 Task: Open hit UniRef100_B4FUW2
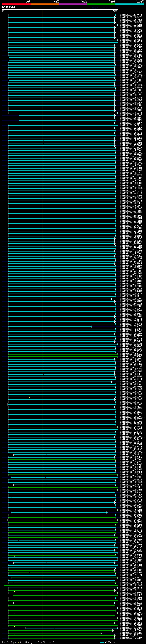click(x=131, y=48)
